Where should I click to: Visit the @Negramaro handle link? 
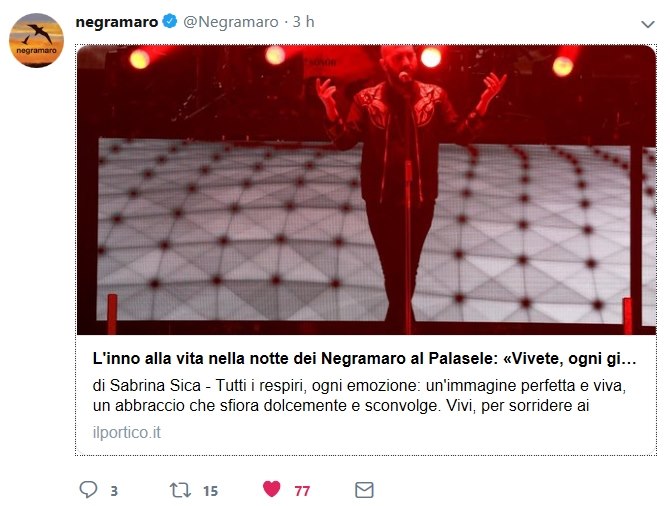231,22
